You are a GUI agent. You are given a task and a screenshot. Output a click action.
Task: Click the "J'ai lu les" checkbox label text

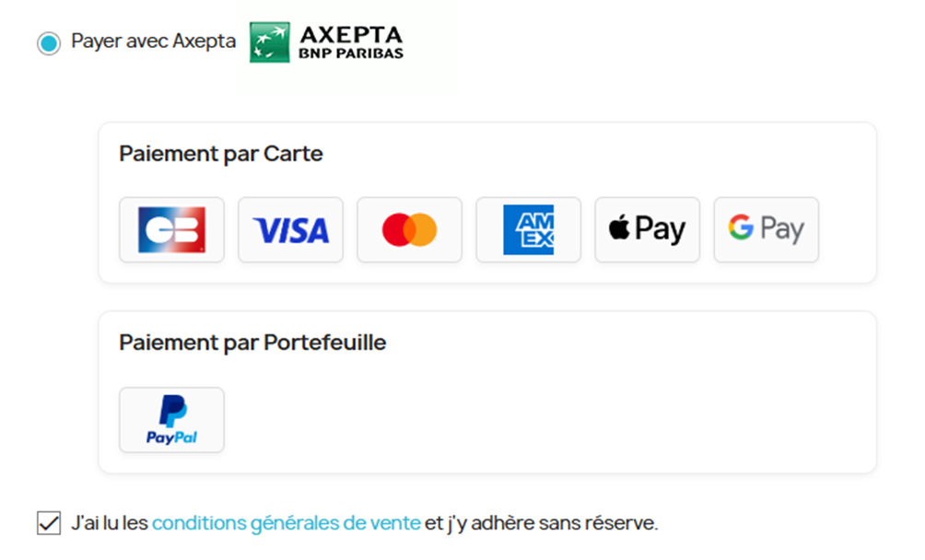coord(110,523)
